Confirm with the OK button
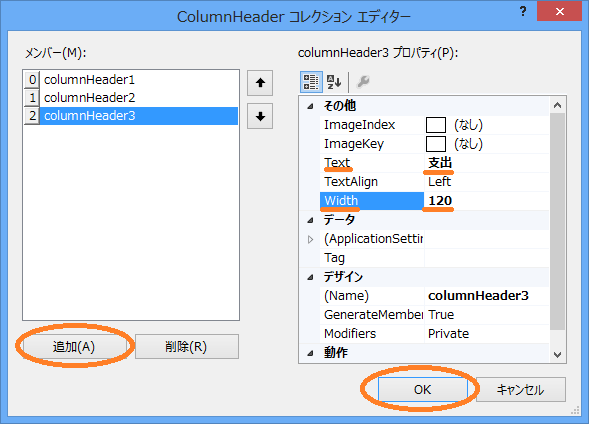589x424 pixels. click(423, 389)
